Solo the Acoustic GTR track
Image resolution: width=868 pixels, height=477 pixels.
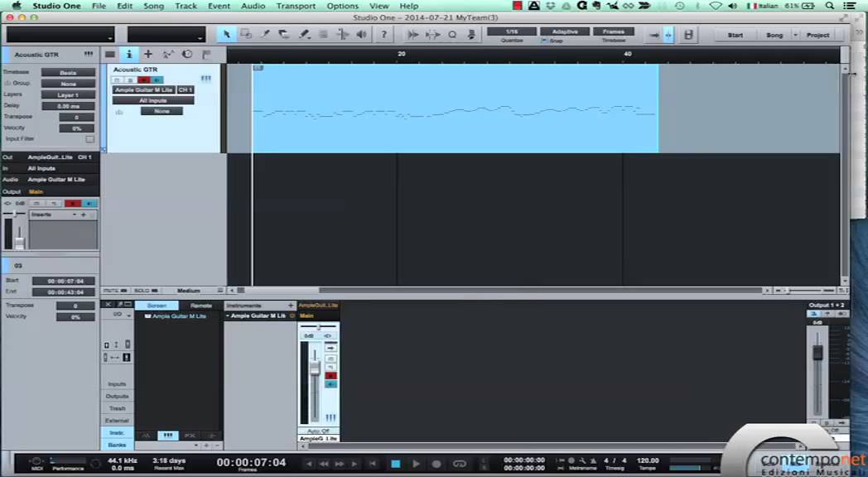pos(130,79)
